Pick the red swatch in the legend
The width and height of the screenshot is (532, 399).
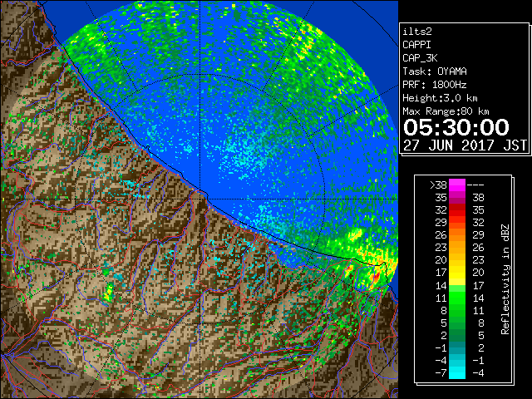[x=457, y=210]
